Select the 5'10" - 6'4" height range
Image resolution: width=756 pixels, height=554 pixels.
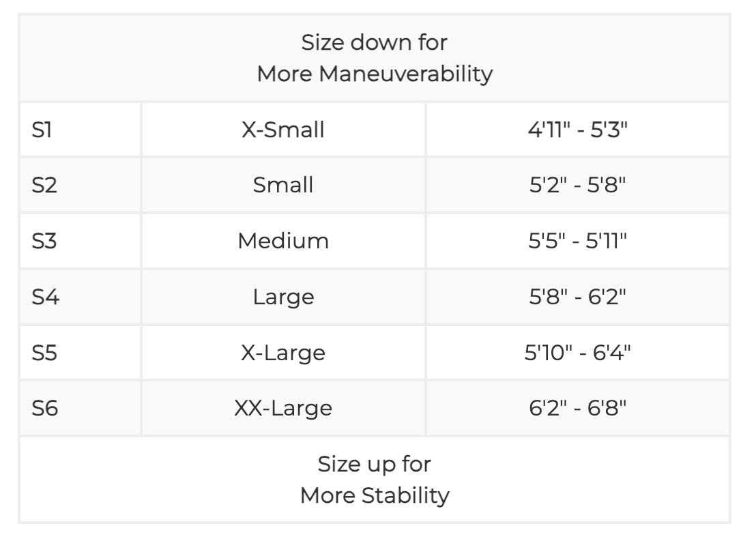(577, 353)
